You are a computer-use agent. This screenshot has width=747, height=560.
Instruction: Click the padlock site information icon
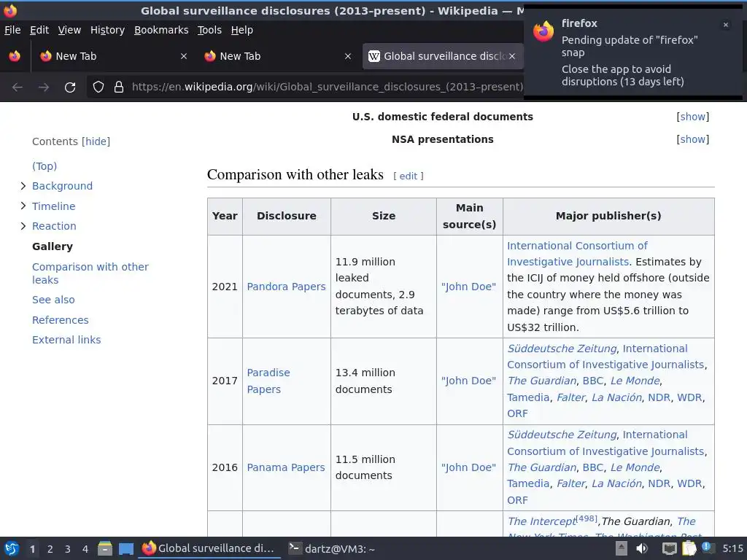pos(119,87)
